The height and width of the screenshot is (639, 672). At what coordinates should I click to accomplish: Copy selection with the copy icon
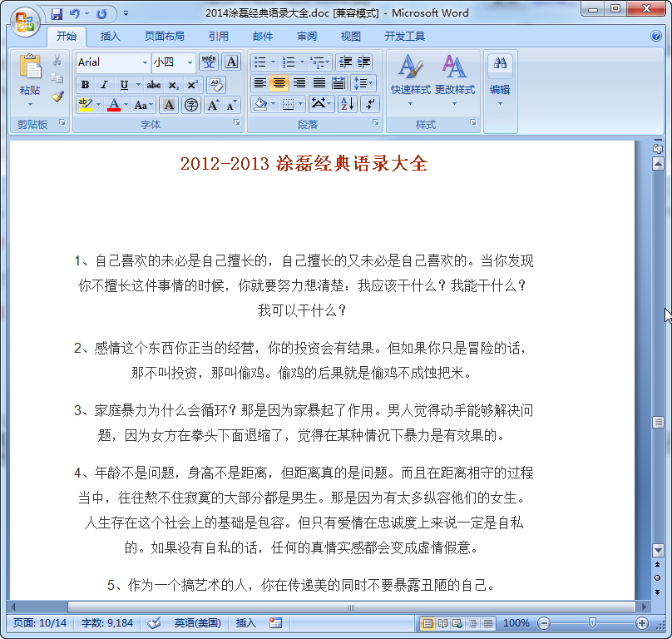coord(57,78)
